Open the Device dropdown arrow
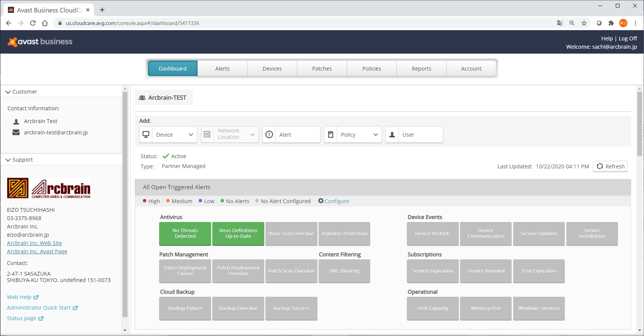Screen dimensions: 644x336 pyautogui.click(x=191, y=135)
